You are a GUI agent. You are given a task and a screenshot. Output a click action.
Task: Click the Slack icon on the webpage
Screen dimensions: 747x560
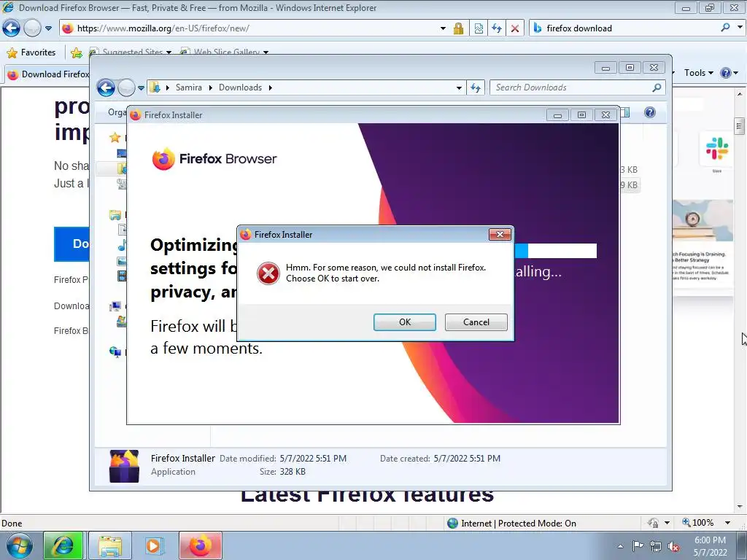point(716,149)
